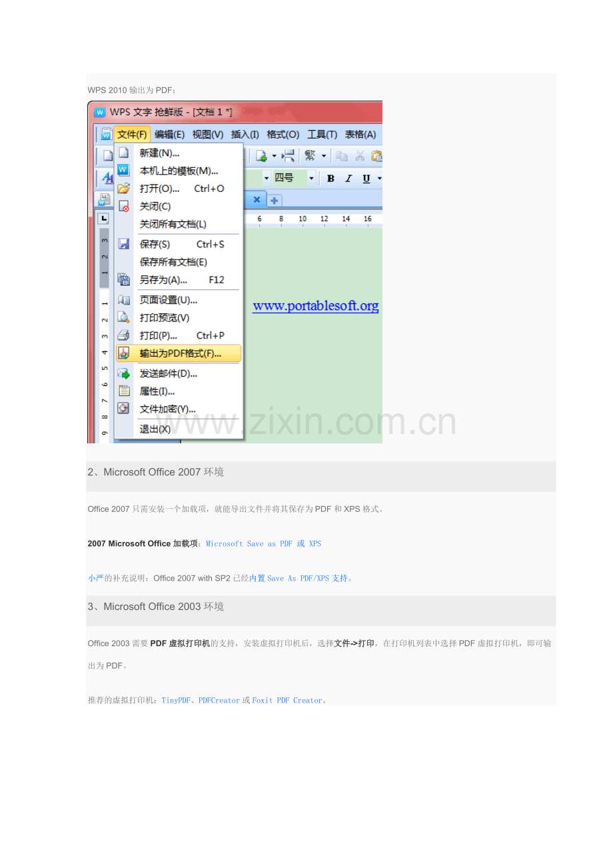Screen dimensions: 613x868
Task: Open the TinyPDF link
Action: (x=176, y=701)
